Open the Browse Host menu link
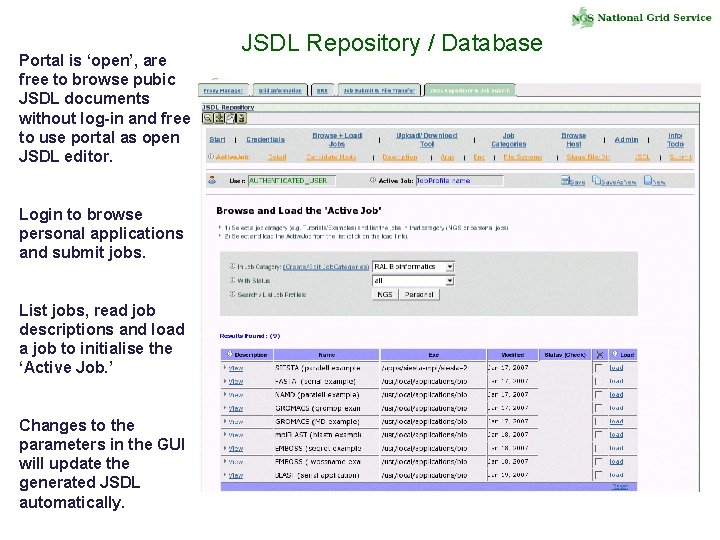The image size is (720, 540). pos(574,140)
